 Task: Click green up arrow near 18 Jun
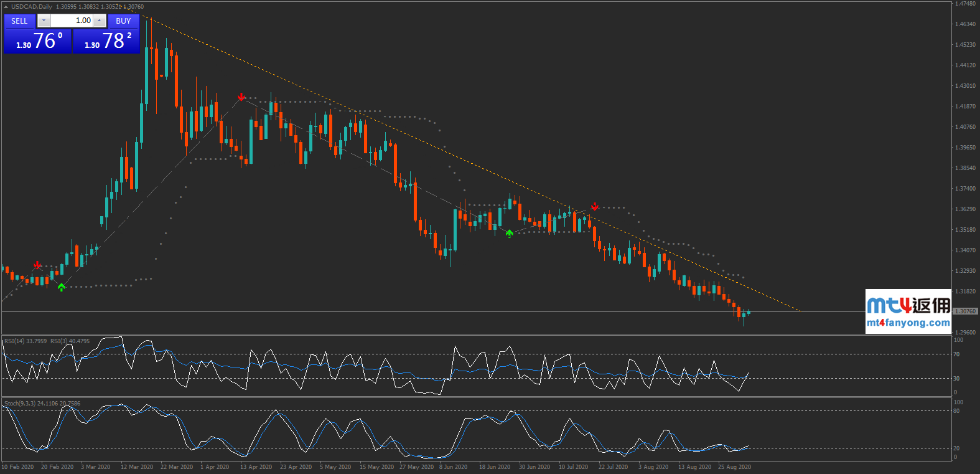click(510, 234)
